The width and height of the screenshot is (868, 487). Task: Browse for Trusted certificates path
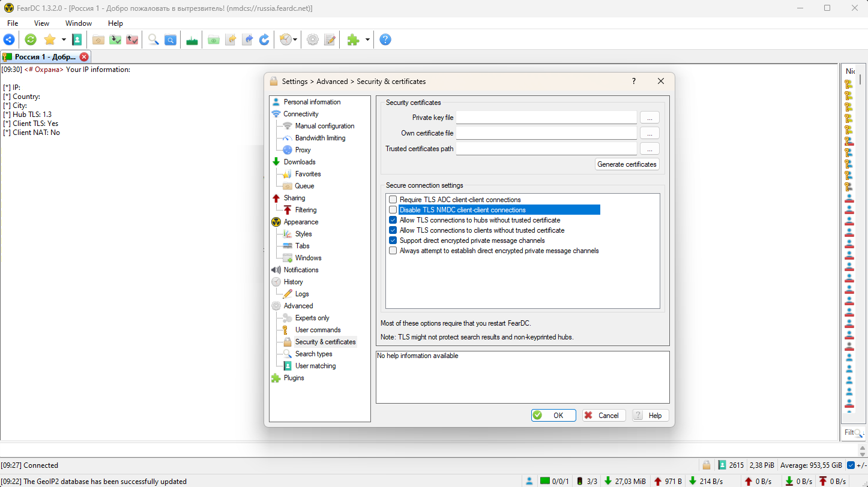point(649,149)
